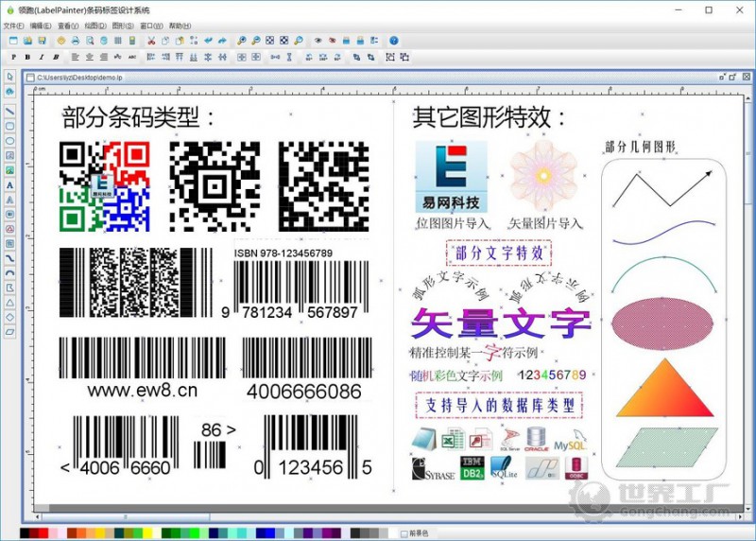Viewport: 756px width, 541px height.
Task: Select the triangle shape tool
Action: (x=9, y=302)
